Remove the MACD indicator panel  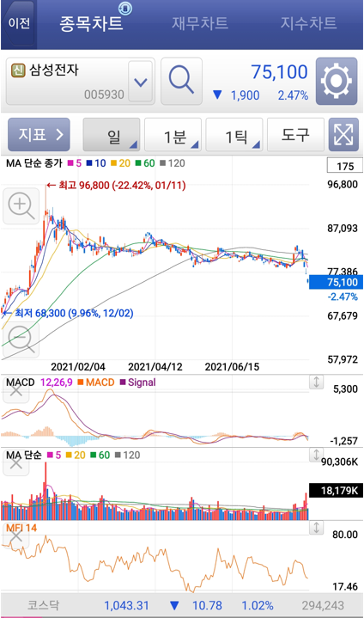tap(15, 390)
